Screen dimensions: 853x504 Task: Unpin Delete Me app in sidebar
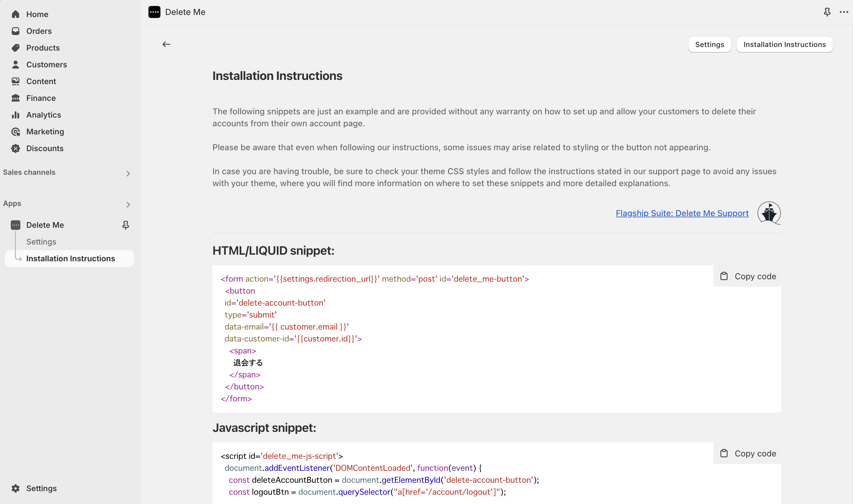point(126,225)
